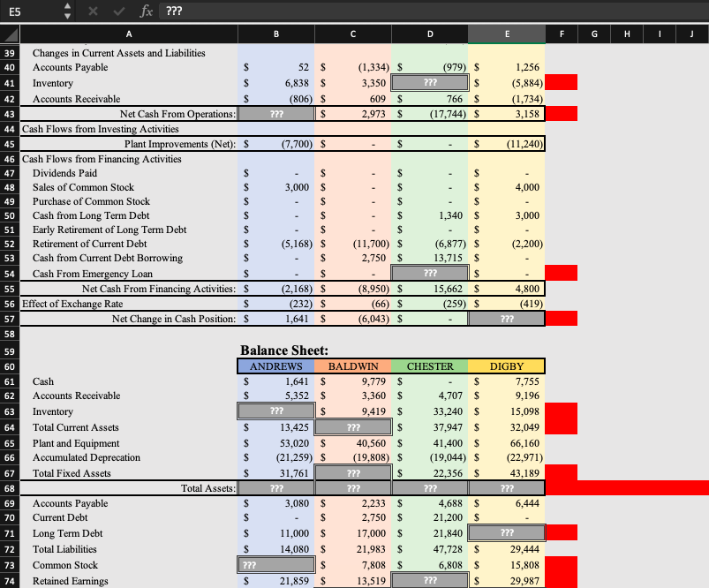This screenshot has width=709, height=588.
Task: Click inside the formula bar showing ???
Action: pos(265,12)
